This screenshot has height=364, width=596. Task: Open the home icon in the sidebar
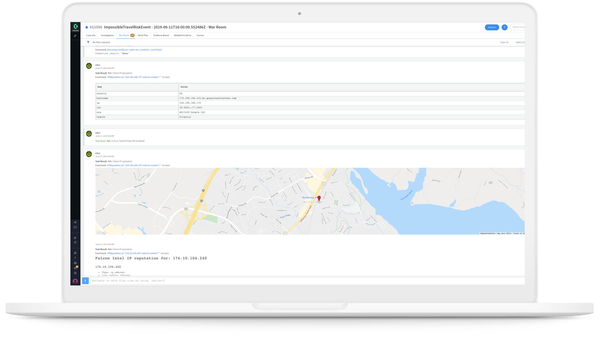tap(75, 222)
